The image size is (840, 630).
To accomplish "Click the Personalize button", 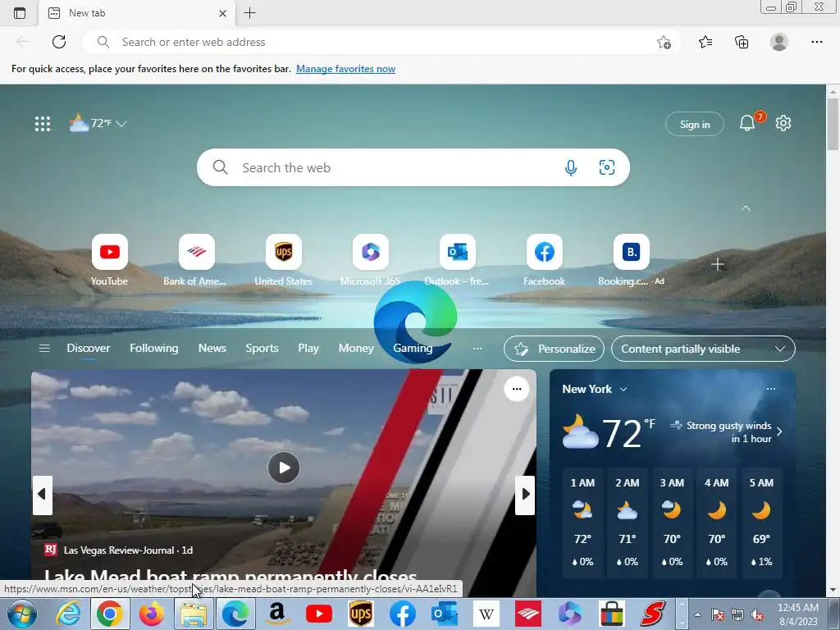I will (554, 349).
